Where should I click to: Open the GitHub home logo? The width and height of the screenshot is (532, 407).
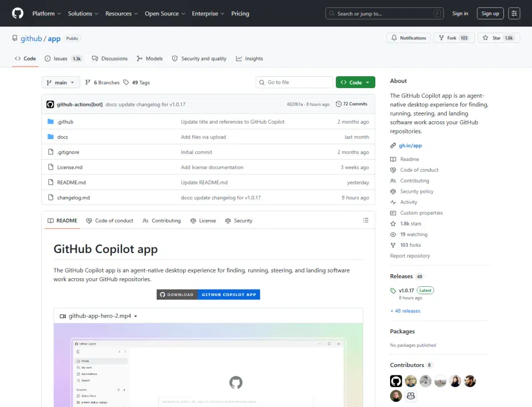click(x=18, y=13)
